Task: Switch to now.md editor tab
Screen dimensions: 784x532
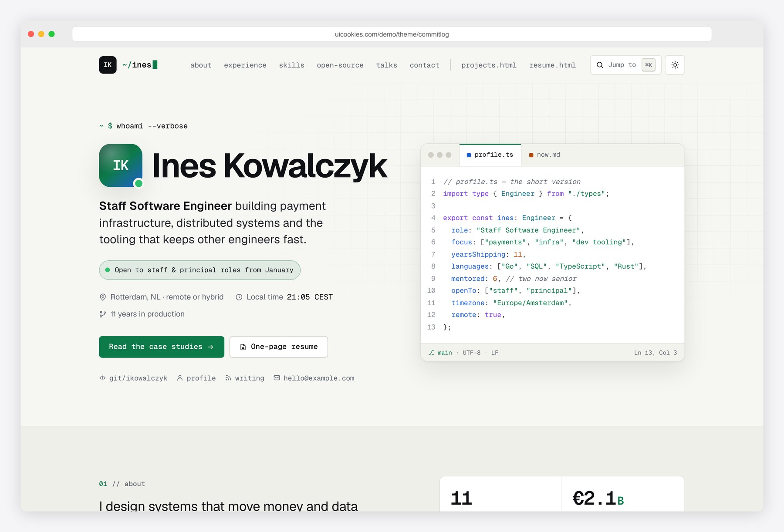Action: click(544, 155)
